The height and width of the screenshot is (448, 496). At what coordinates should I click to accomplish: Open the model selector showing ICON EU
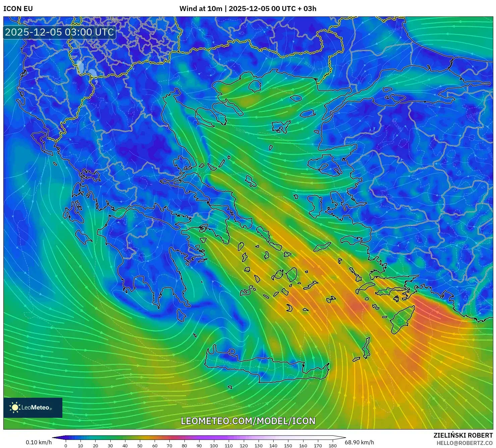(18, 8)
